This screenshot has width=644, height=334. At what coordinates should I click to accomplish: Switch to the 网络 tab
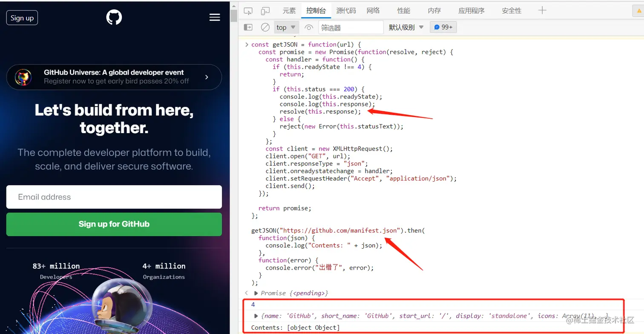pos(373,11)
